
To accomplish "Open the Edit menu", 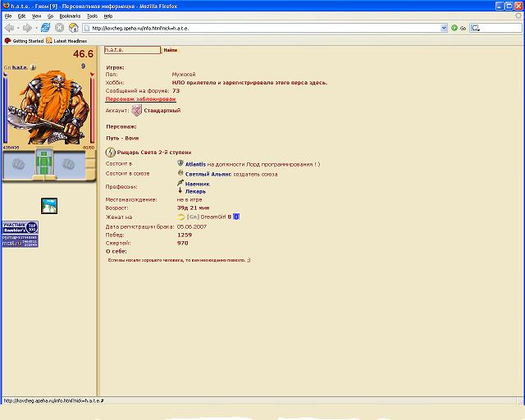I will coord(21,16).
